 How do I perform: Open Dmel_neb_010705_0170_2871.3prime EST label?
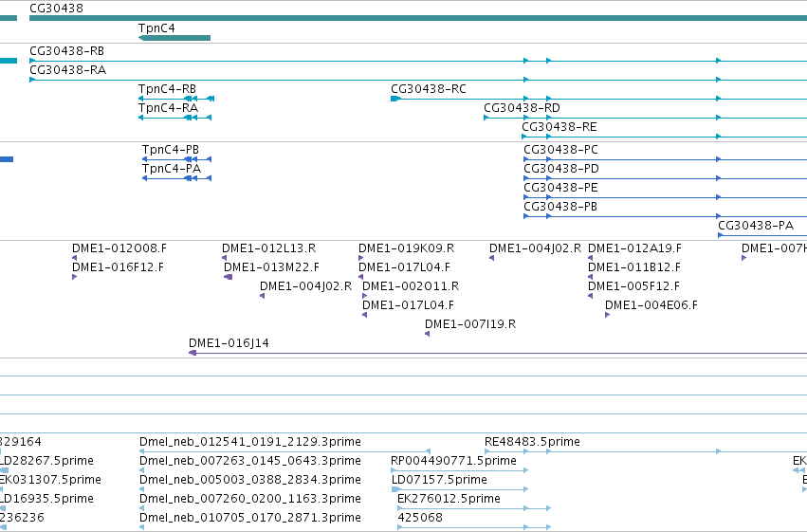(250, 518)
